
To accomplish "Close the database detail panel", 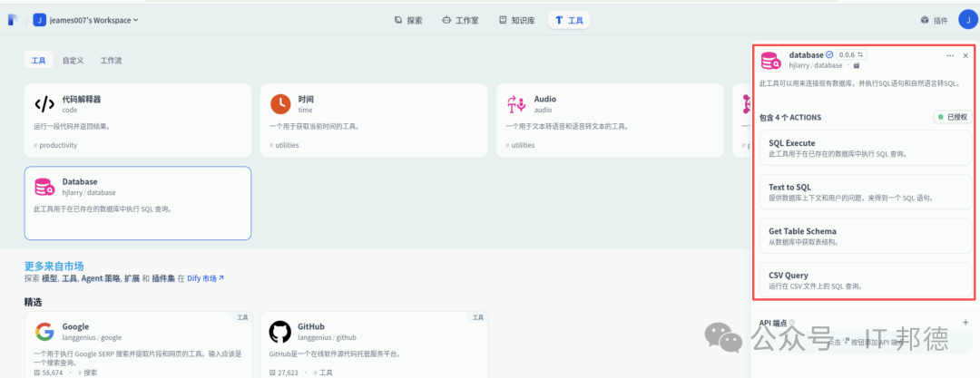I will coord(965,55).
